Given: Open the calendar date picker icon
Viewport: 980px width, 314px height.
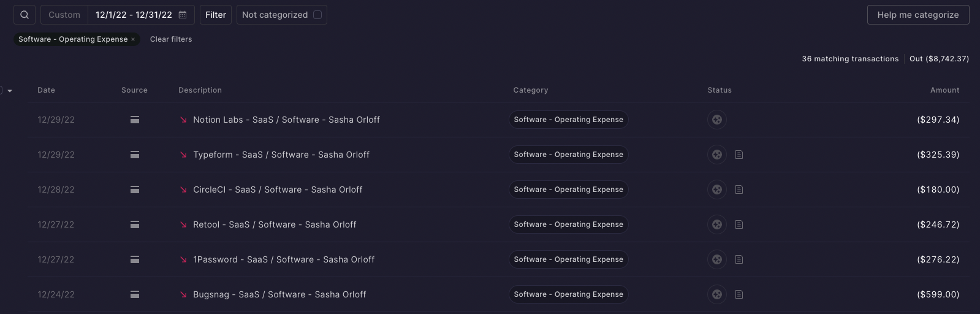Looking at the screenshot, I should 183,15.
